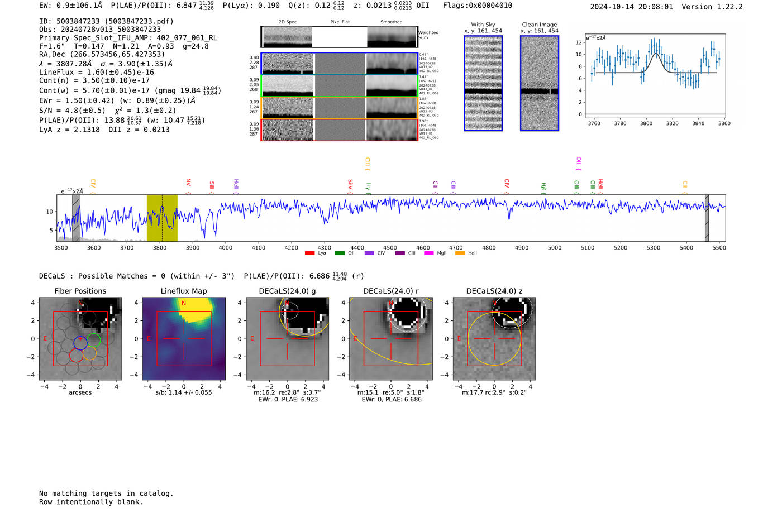Select the 's/b: 1.14 +/- 0.055' caption
This screenshot has height=532, width=782.
tap(184, 392)
